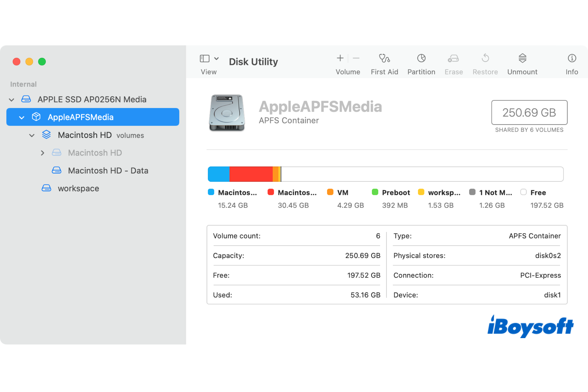The image size is (588, 392).
Task: Click the Erase icon
Action: (453, 62)
